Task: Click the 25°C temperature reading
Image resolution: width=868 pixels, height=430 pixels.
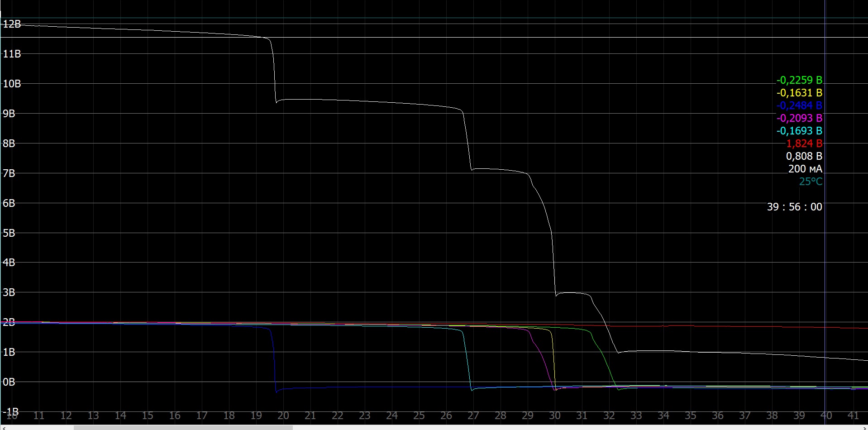Action: point(811,182)
